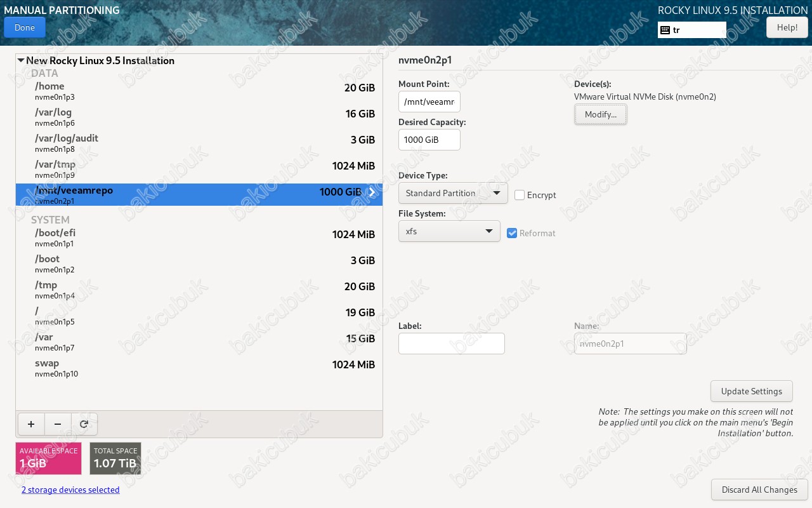Click the Desired Capacity input field

(x=429, y=140)
